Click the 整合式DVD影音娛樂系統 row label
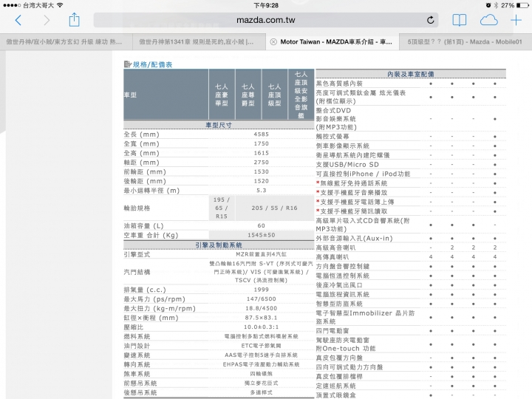Viewport: 532px width, 399px height. [336, 119]
